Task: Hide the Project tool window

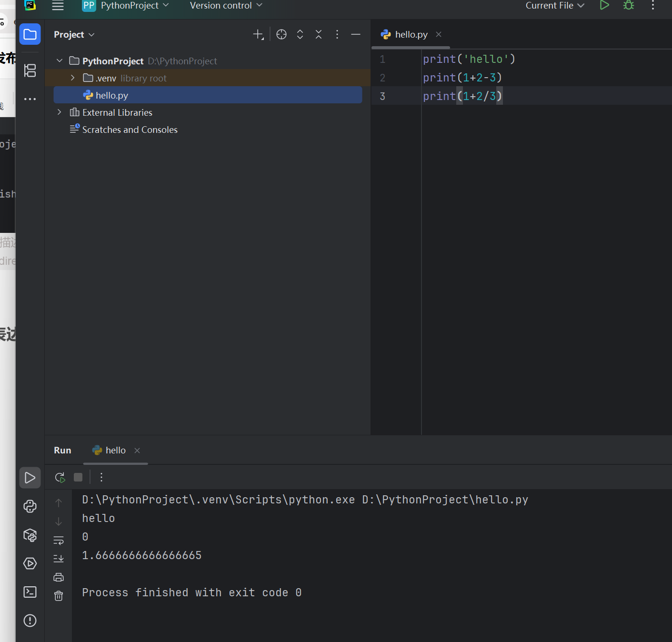Action: coord(356,34)
